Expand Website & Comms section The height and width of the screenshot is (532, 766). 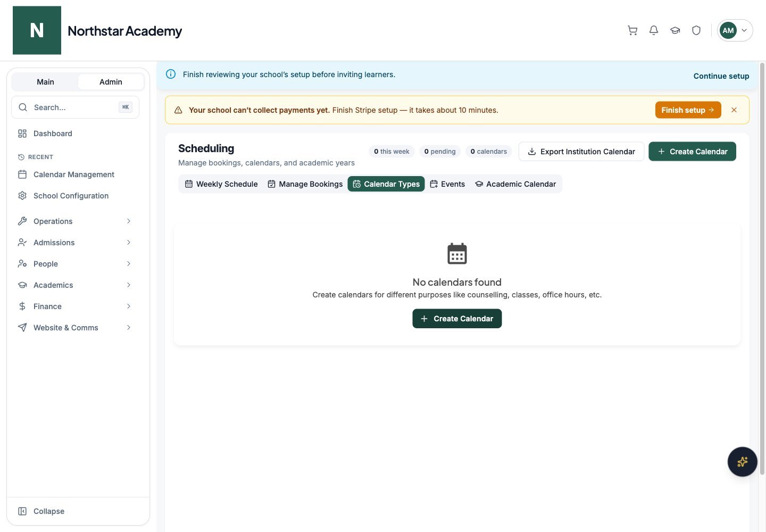[x=75, y=328]
